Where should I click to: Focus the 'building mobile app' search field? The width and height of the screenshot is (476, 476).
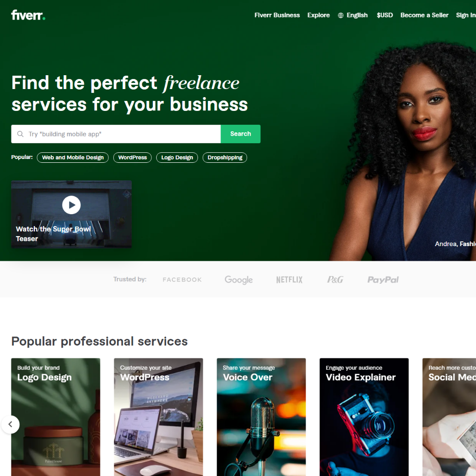pyautogui.click(x=116, y=134)
